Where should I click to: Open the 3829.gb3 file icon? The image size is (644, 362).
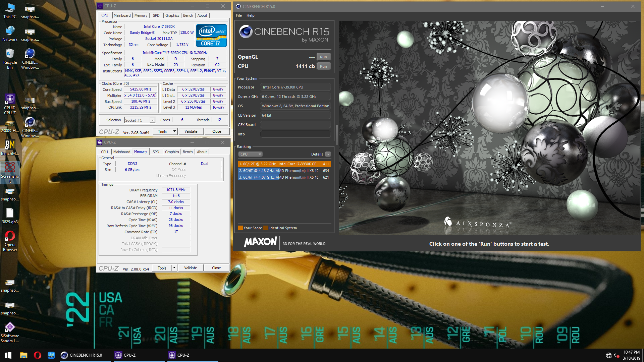(10, 216)
